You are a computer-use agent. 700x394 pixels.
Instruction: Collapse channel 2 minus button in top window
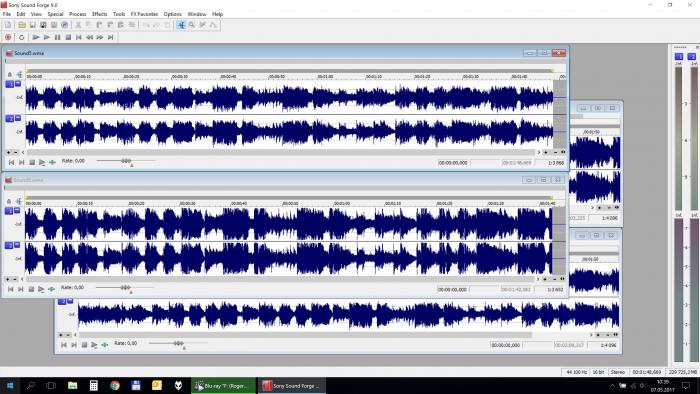(x=18, y=118)
